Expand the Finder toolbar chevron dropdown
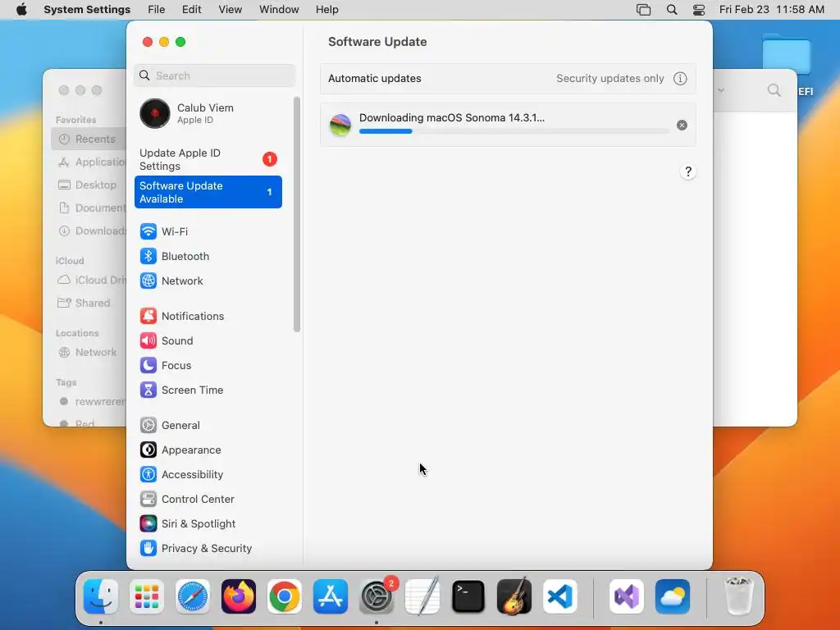The image size is (840, 630). tap(721, 90)
